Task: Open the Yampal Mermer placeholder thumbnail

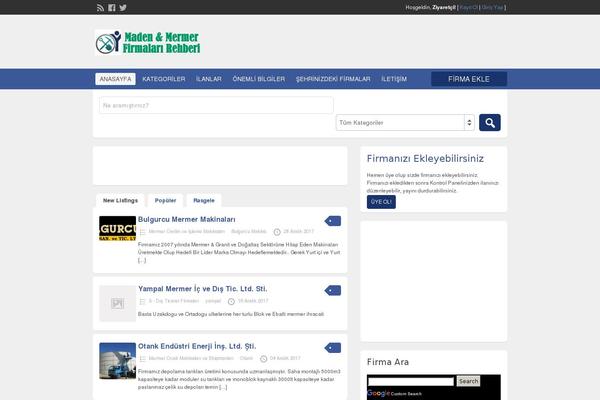Action: pyautogui.click(x=117, y=303)
